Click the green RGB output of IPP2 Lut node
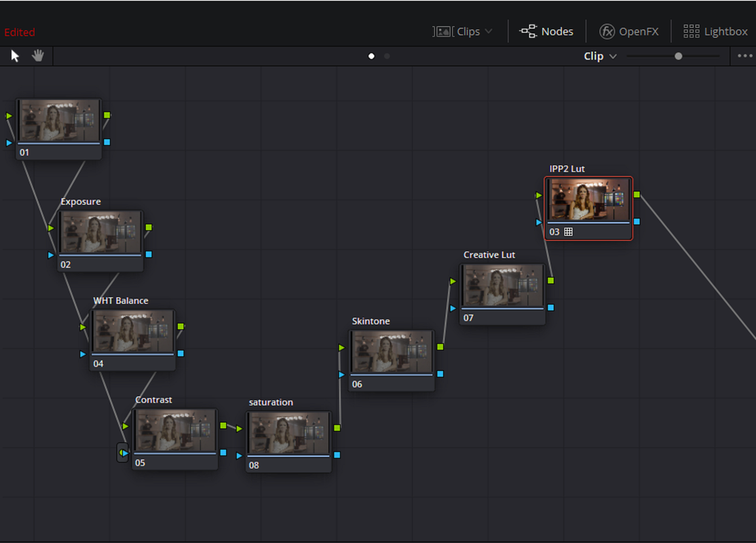Screen dimensions: 756x543 click(637, 194)
